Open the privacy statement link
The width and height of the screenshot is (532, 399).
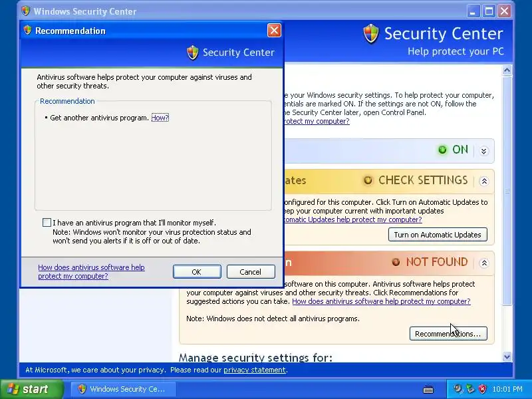click(255, 370)
